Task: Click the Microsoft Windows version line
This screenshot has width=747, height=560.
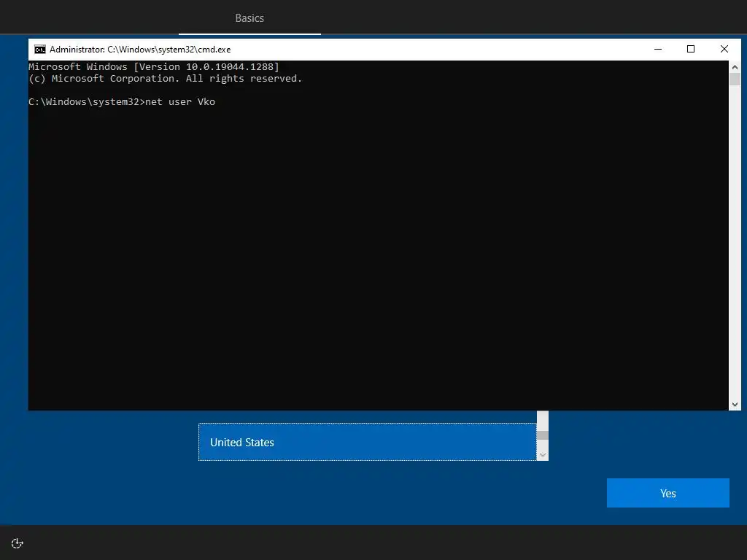Action: (154, 66)
